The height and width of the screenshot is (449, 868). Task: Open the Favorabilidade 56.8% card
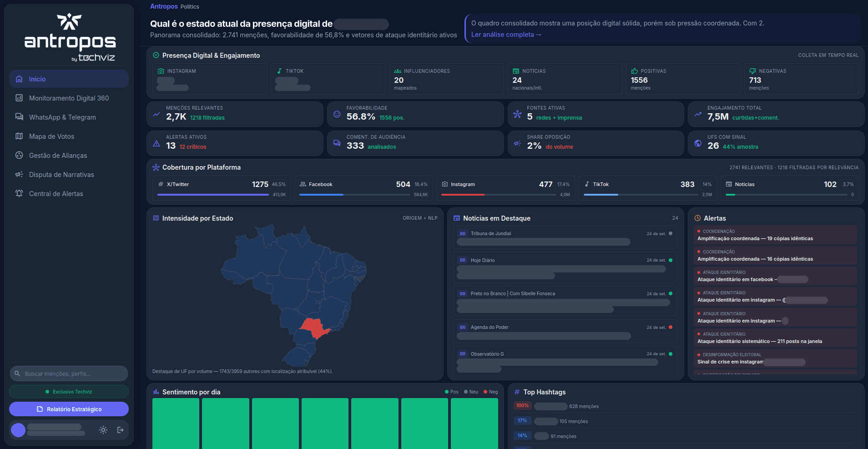tap(415, 114)
